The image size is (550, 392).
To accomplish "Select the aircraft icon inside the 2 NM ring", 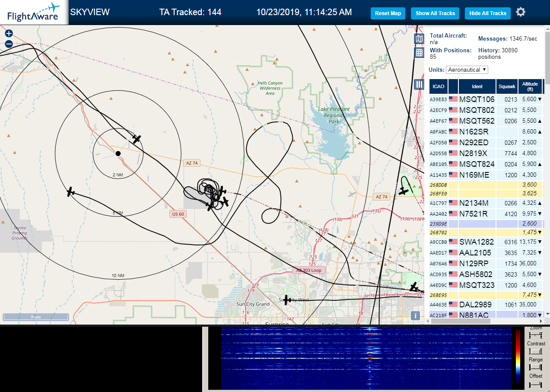I will [x=137, y=139].
